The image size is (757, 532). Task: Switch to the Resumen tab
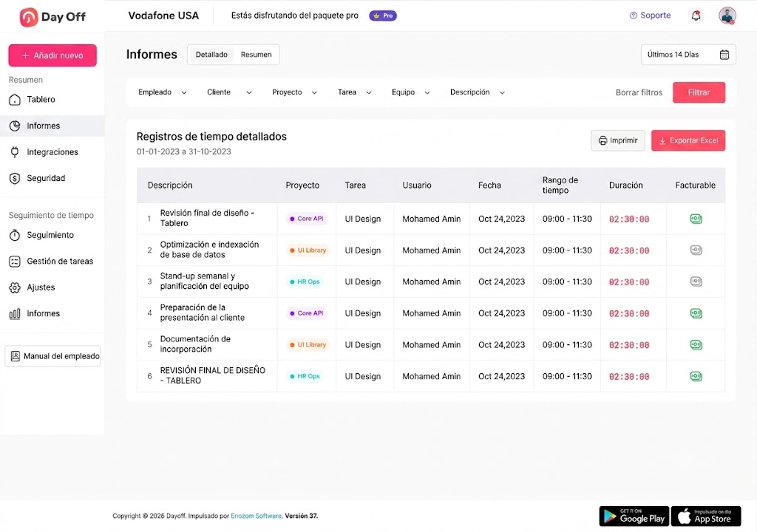pos(257,55)
